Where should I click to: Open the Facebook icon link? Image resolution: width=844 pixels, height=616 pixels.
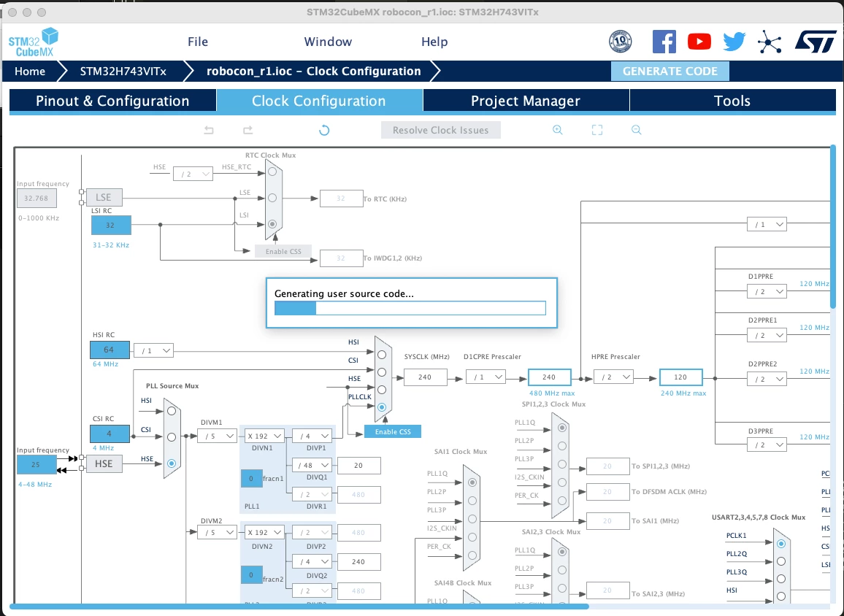tap(664, 42)
